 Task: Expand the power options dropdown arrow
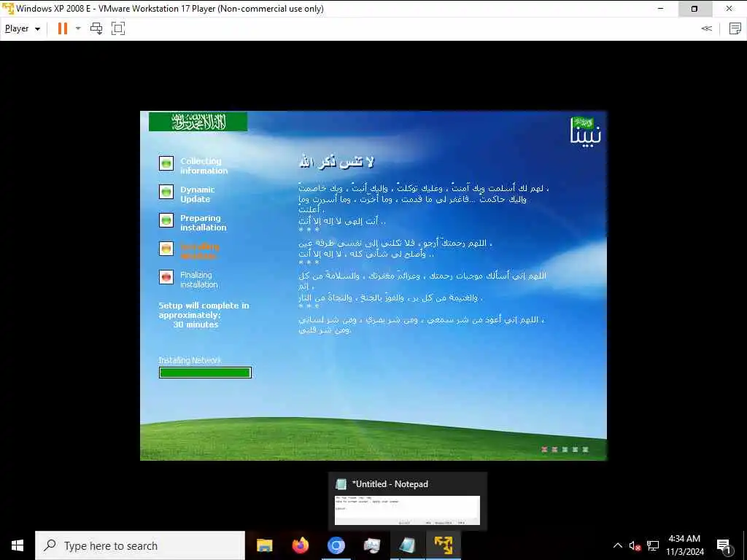[78, 28]
